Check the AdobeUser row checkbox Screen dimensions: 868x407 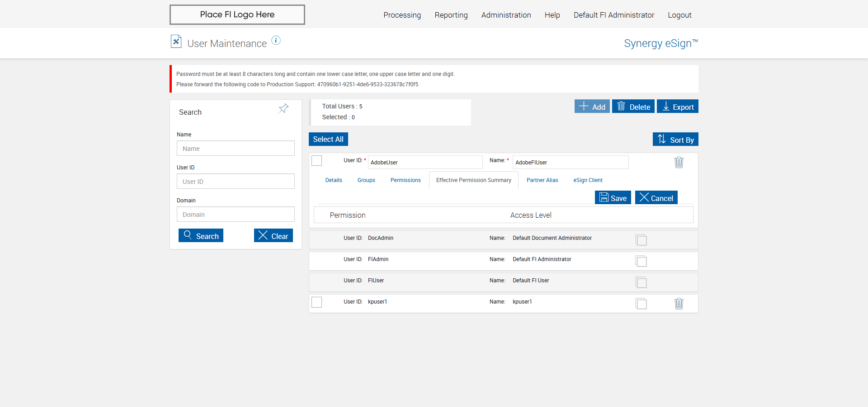pyautogui.click(x=317, y=161)
